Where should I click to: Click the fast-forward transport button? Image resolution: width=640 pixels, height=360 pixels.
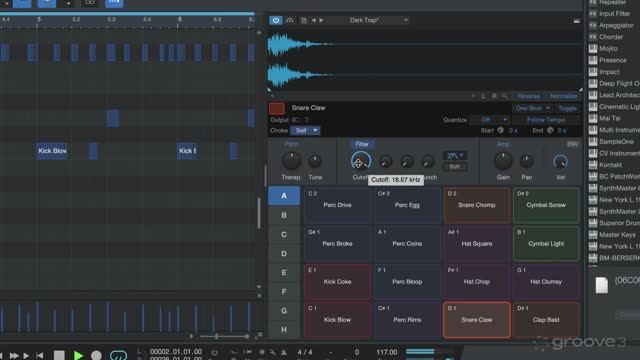(13, 356)
